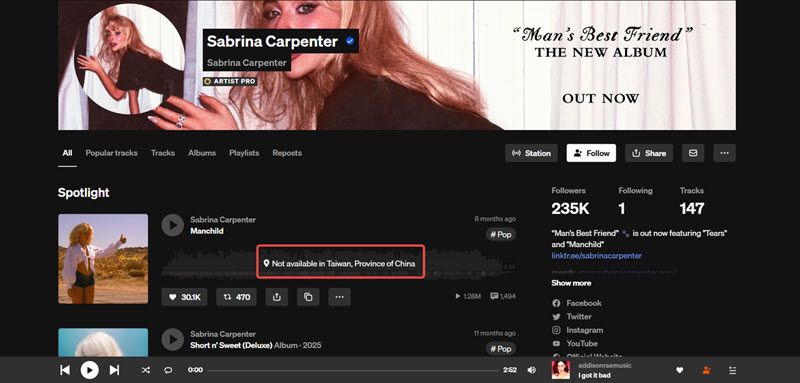The image size is (800, 383).
Task: Skip to the next track in player
Action: [x=114, y=370]
